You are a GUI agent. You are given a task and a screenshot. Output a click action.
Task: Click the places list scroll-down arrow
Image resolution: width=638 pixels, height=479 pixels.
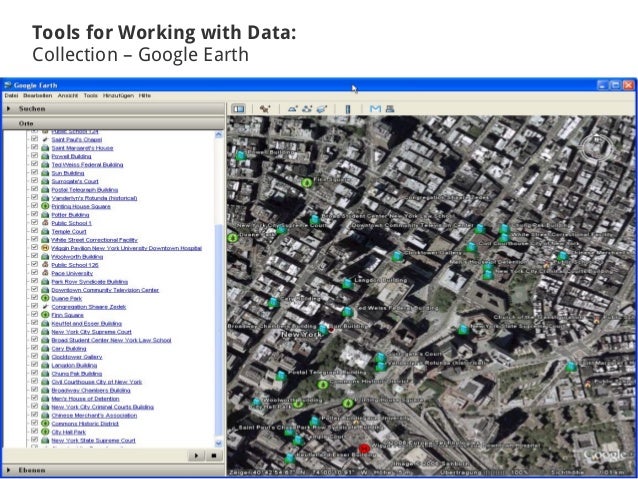tap(219, 443)
